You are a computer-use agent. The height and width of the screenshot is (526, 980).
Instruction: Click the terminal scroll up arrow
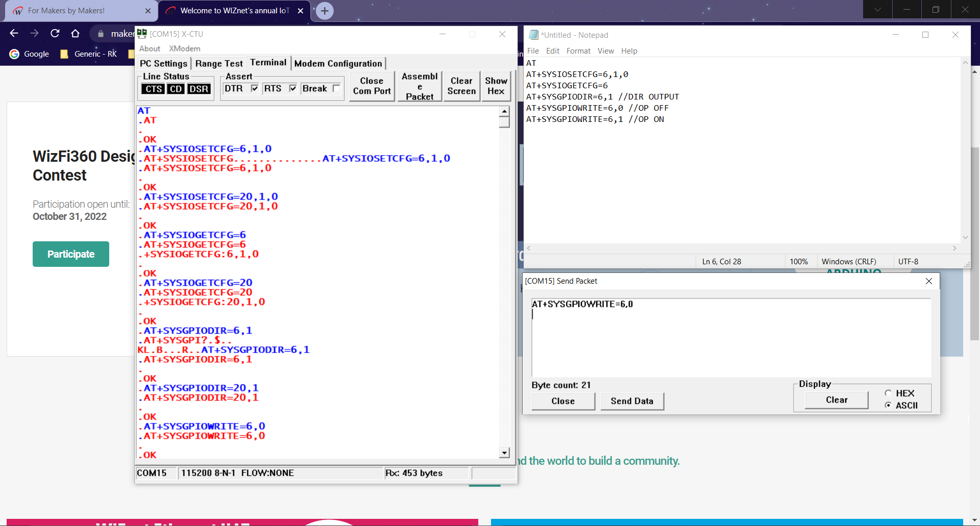[x=504, y=111]
